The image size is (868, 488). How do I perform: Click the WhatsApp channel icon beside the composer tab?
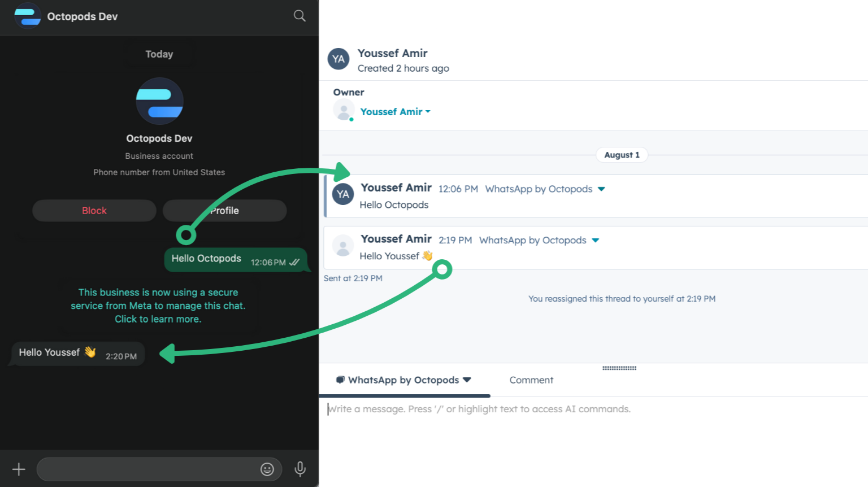click(x=340, y=380)
